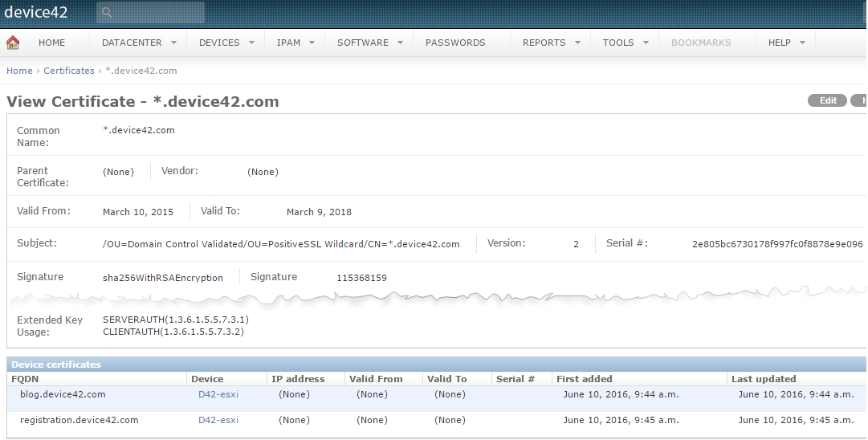Click the CLIENTAUTH key usage entry
Viewport: 868px width, 440px height.
(173, 332)
